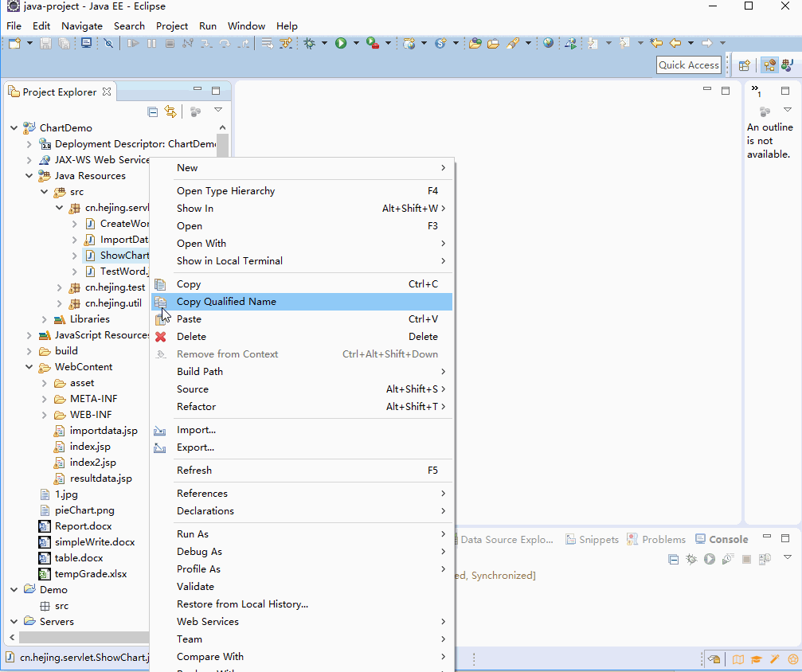
Task: Click the New wizard toolbar icon
Action: 14,44
